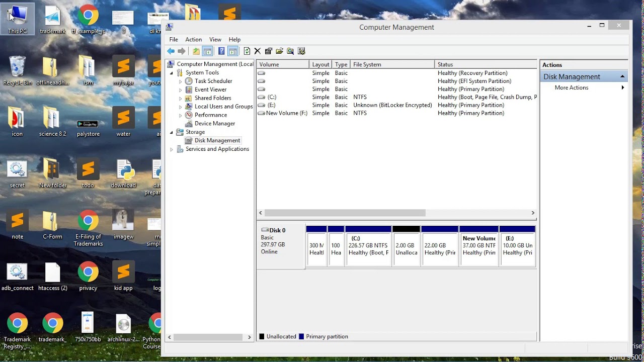The width and height of the screenshot is (644, 362).
Task: Select Performance in the console tree
Action: [x=211, y=115]
